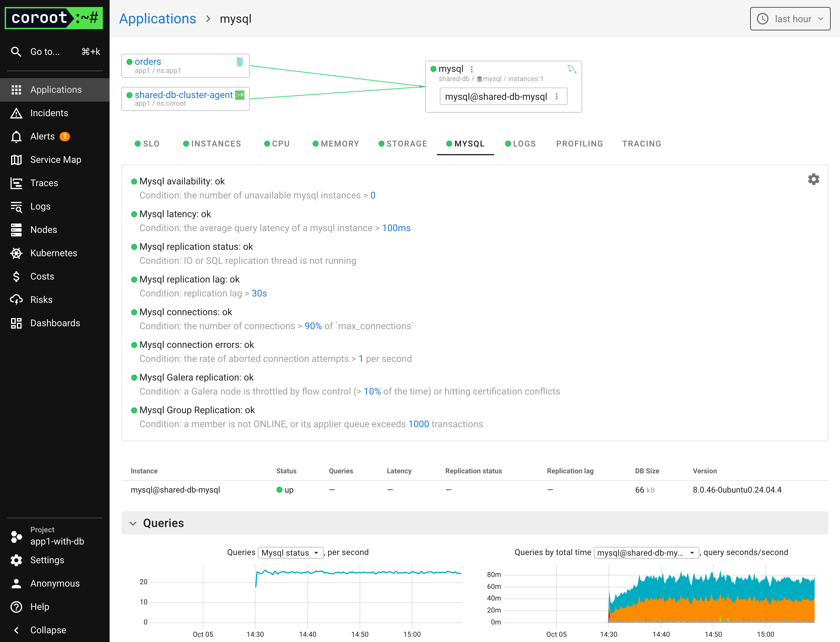The image size is (840, 642).
Task: Open mysql application three-dot menu
Action: [472, 69]
